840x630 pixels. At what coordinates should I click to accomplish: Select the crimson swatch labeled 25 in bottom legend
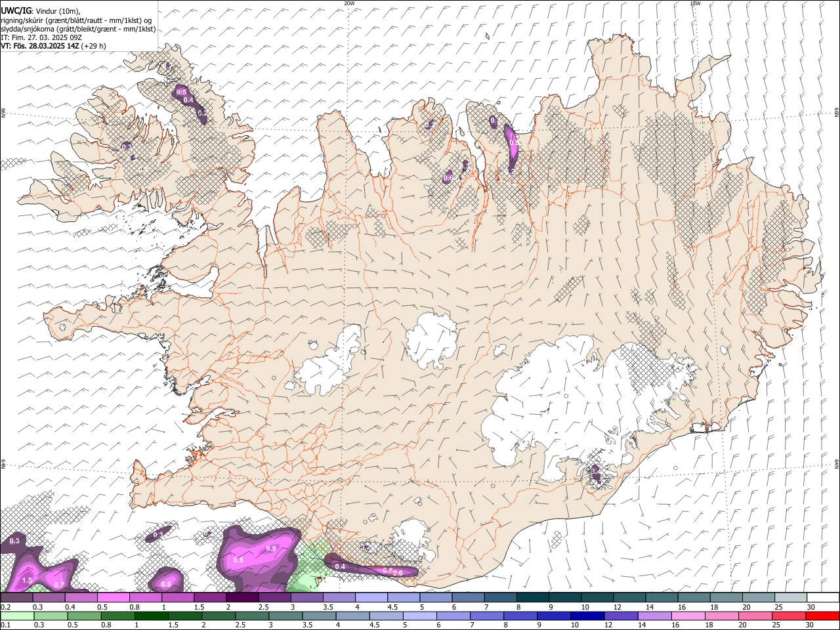[788, 616]
